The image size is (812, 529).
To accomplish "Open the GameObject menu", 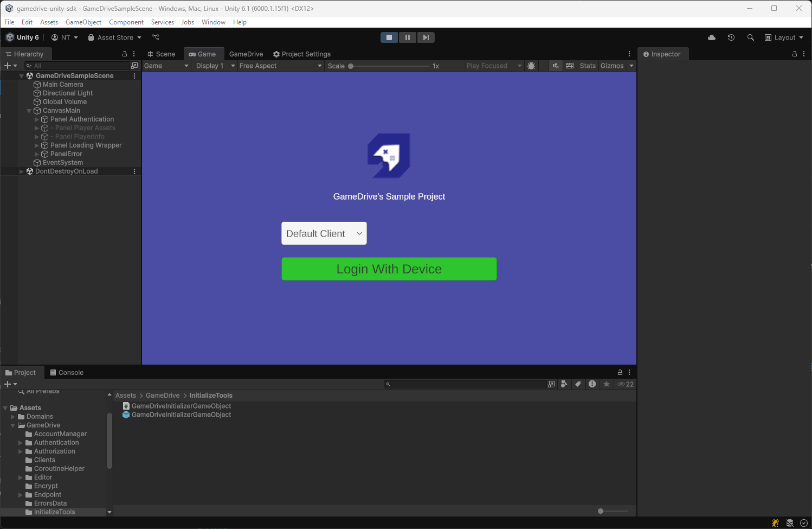I will click(x=83, y=22).
